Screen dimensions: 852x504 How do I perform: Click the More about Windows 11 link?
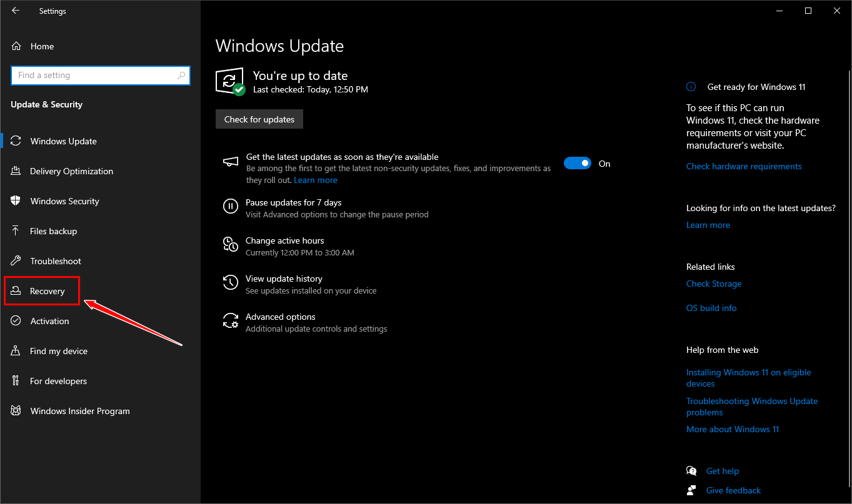tap(733, 429)
